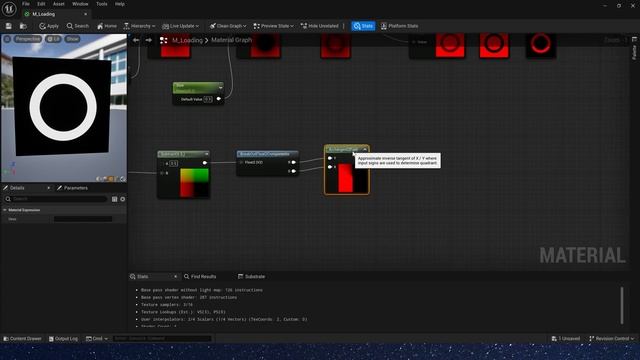Image resolution: width=640 pixels, height=360 pixels.
Task: Open Details property matrix grid icon
Action: pos(115,199)
